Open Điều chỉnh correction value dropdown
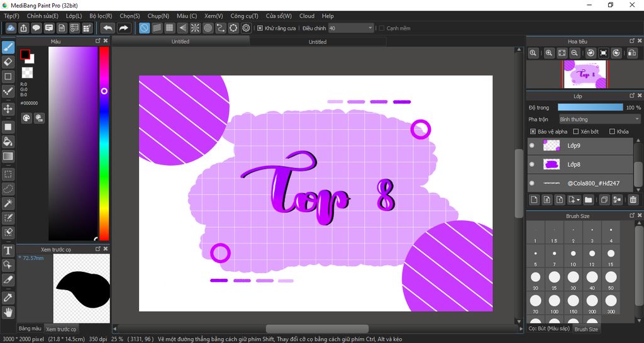644x343 pixels. click(x=351, y=28)
